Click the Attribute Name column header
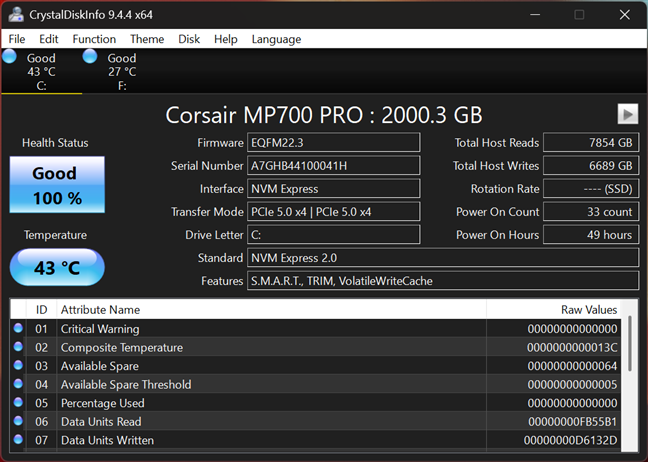The height and width of the screenshot is (462, 648). [271, 310]
